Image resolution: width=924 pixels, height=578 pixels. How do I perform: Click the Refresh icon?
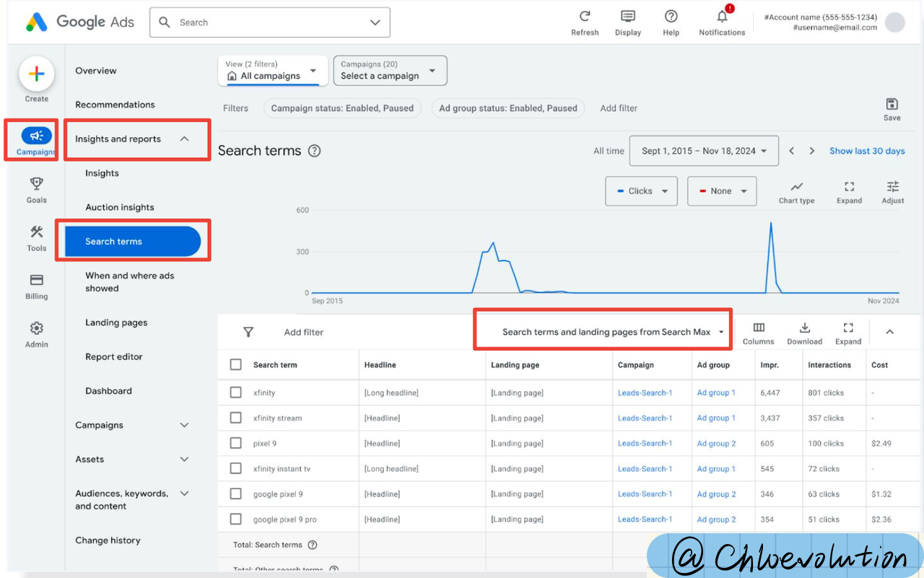[x=585, y=17]
